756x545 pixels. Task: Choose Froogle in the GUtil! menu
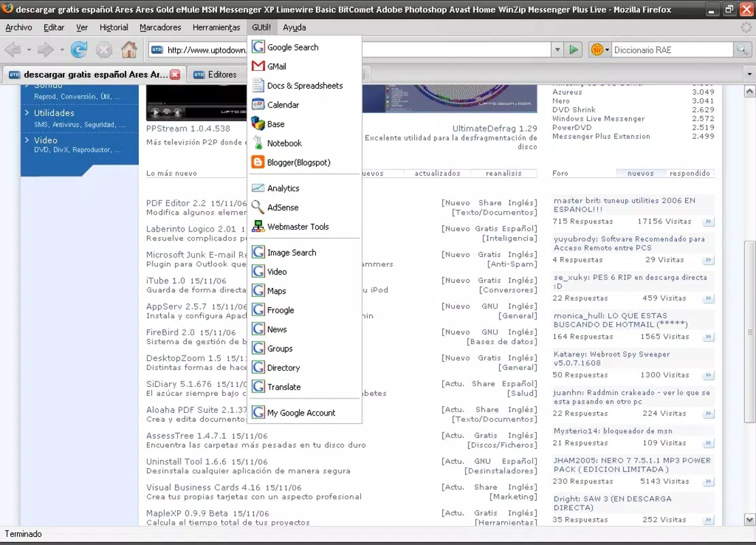304,310
